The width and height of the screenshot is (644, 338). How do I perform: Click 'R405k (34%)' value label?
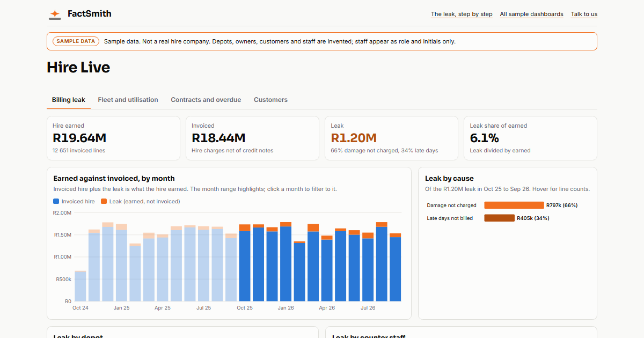point(533,218)
